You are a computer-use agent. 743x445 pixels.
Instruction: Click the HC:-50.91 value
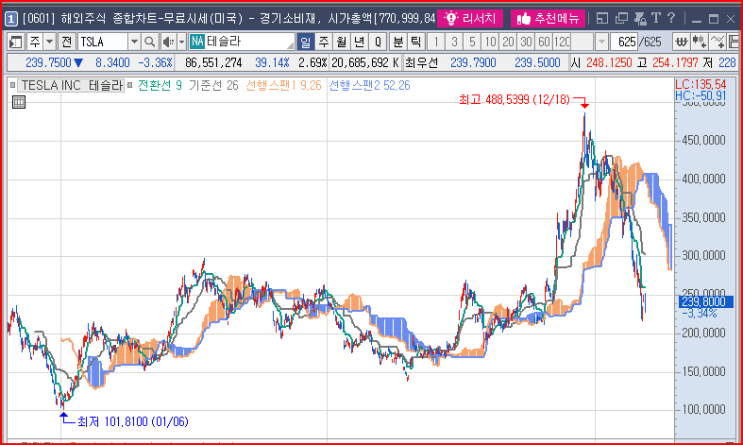700,96
